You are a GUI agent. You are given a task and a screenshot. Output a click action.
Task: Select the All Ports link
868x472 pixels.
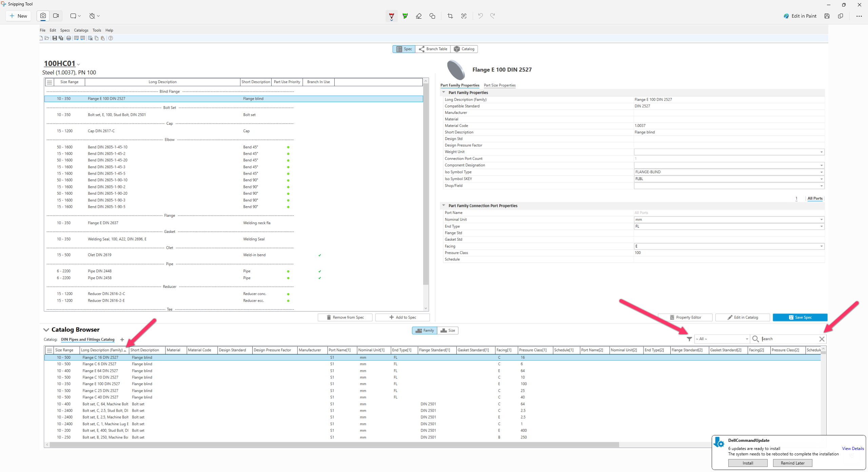coord(815,198)
